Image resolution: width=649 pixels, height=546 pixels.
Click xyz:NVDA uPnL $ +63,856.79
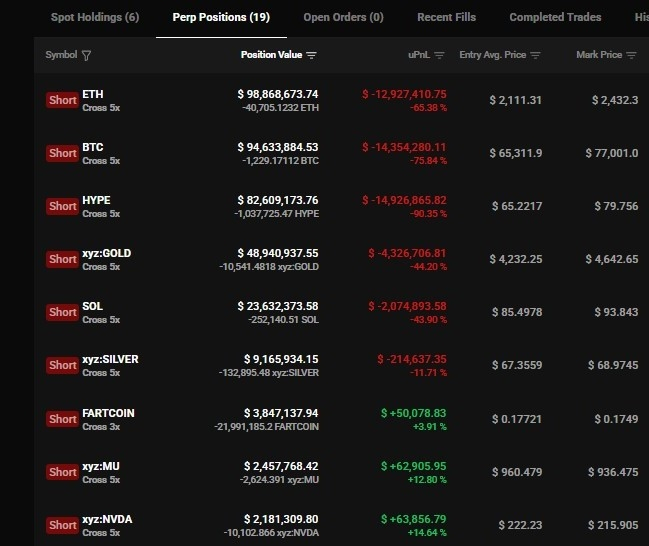[413, 519]
